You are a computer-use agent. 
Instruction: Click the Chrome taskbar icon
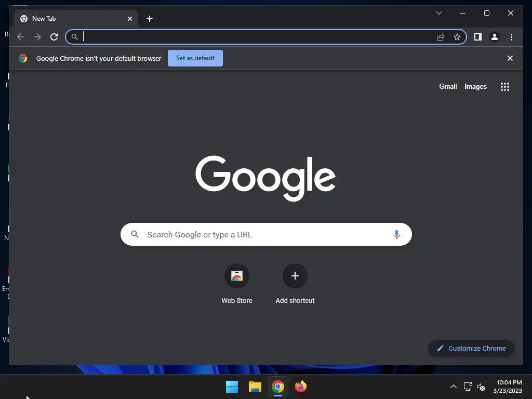click(277, 387)
